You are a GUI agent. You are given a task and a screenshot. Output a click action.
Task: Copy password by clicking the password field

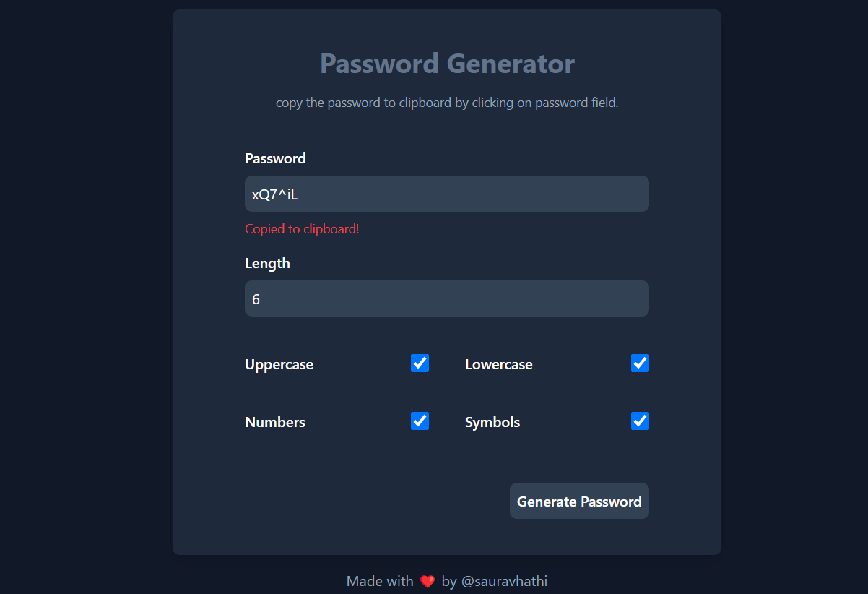(x=446, y=194)
